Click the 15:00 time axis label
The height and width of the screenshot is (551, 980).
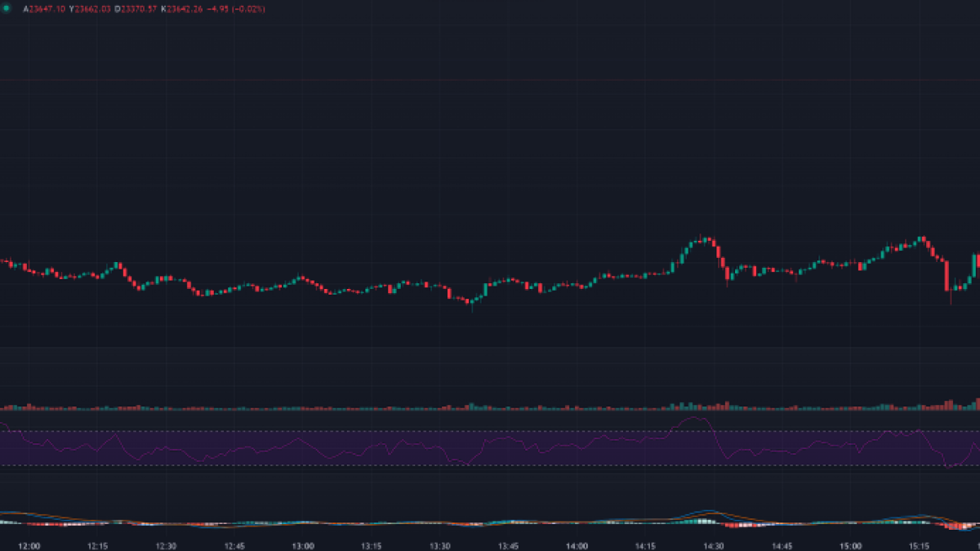(x=850, y=545)
